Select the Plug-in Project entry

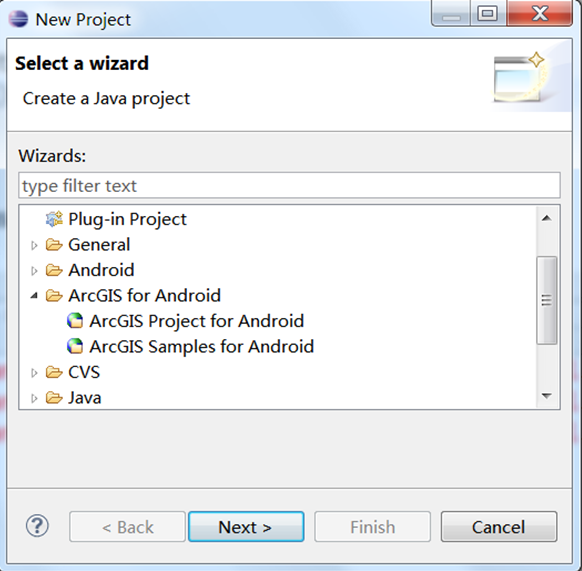127,219
